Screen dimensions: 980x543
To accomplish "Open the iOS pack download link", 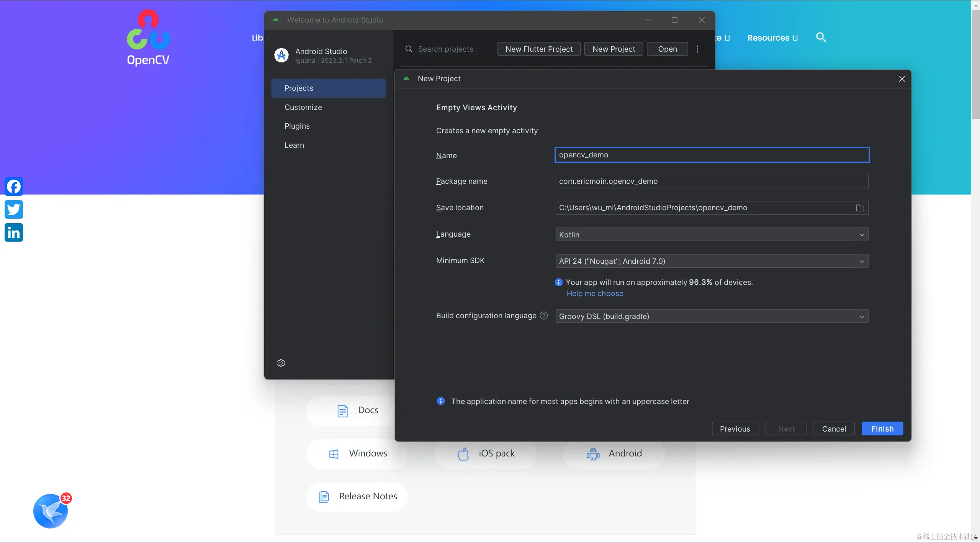I will point(486,454).
